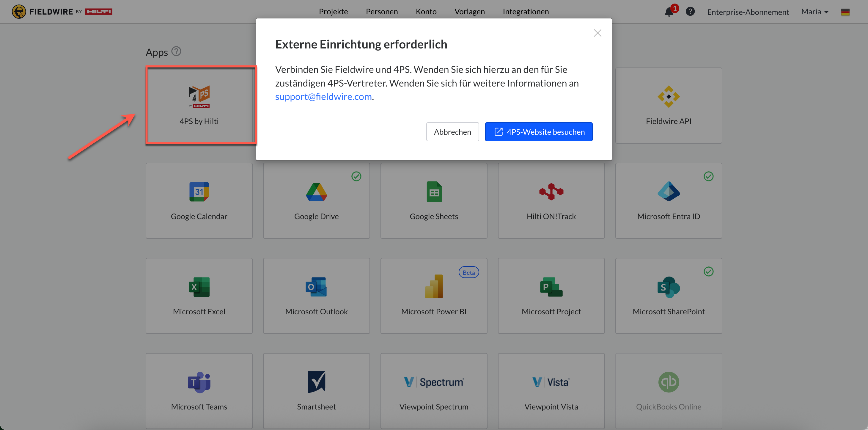The image size is (868, 430).
Task: Close the Externe Einrichtung dialog
Action: pos(597,33)
